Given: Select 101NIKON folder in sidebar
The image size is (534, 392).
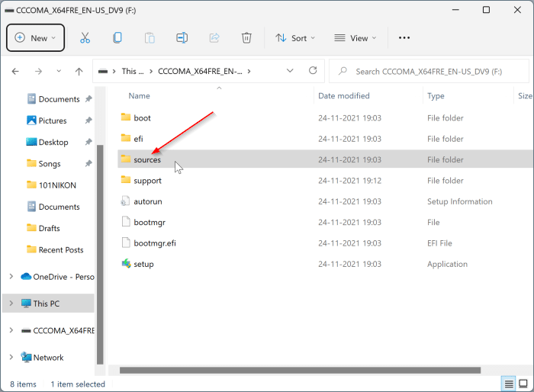Looking at the screenshot, I should (x=57, y=185).
